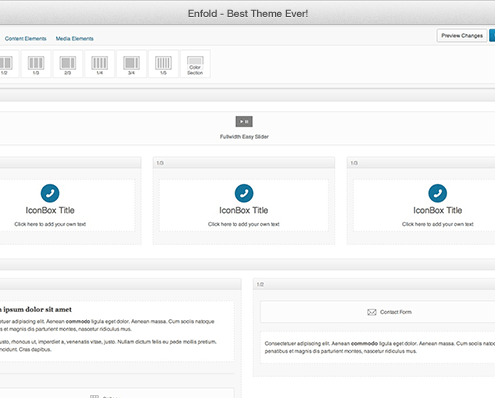Insert a 3/4 column layout element
This screenshot has width=495, height=398.
131,64
